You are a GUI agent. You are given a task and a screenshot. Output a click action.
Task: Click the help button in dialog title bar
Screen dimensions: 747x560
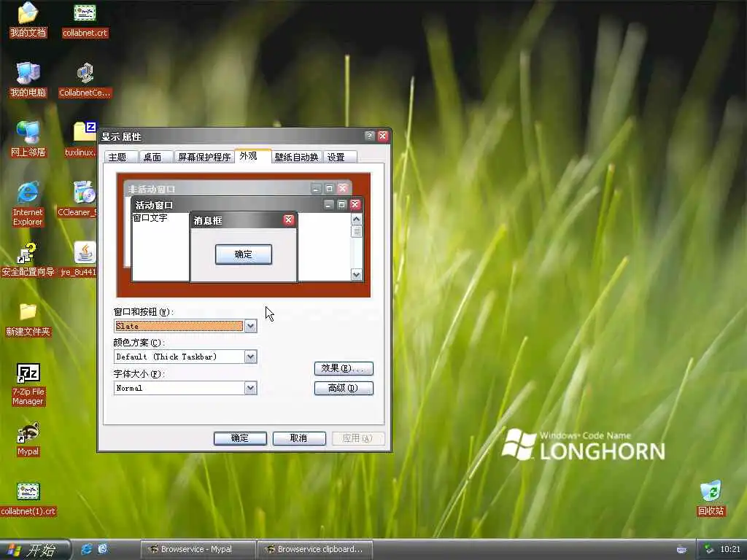click(369, 136)
